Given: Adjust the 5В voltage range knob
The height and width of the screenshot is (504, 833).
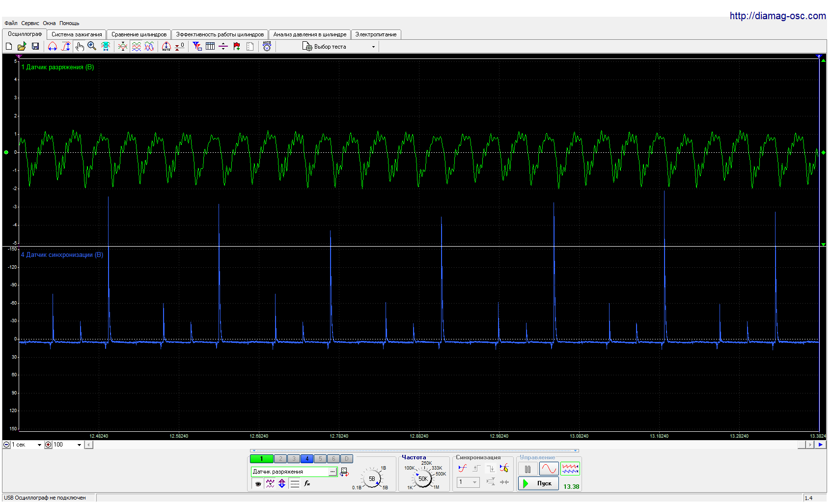Looking at the screenshot, I should 372,478.
